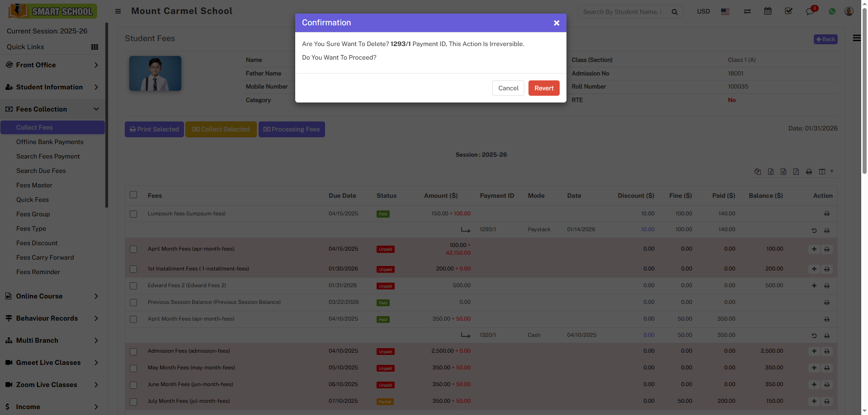Tick the Edward Fees 2 checkbox

click(x=133, y=286)
